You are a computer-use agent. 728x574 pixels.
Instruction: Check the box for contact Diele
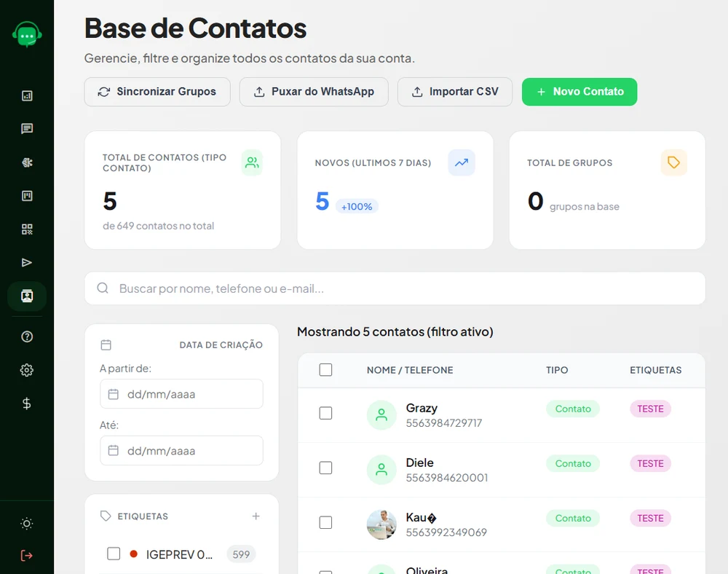click(325, 468)
